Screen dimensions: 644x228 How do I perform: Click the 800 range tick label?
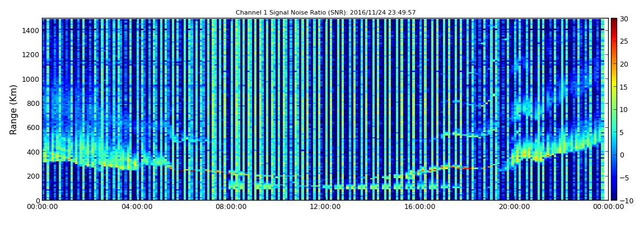pos(33,103)
